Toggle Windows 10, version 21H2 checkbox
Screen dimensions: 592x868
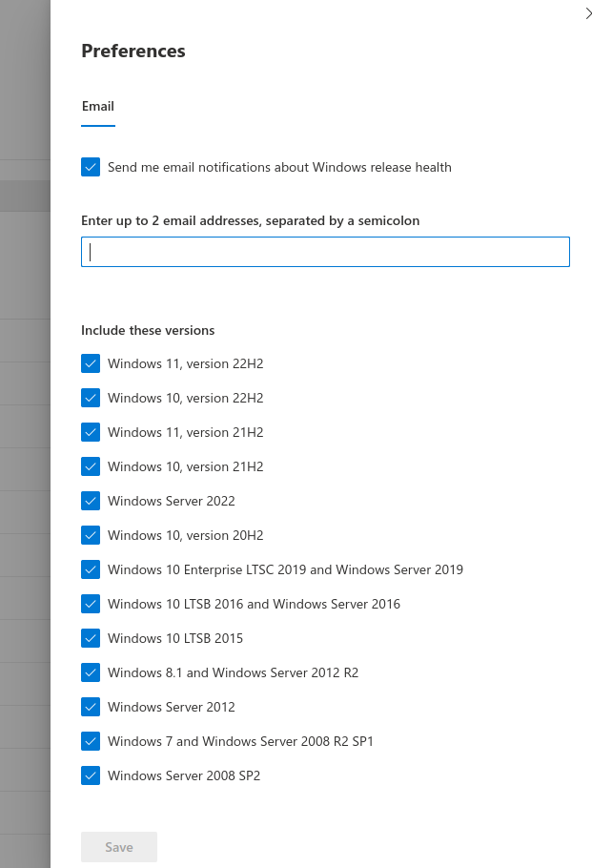coord(91,466)
